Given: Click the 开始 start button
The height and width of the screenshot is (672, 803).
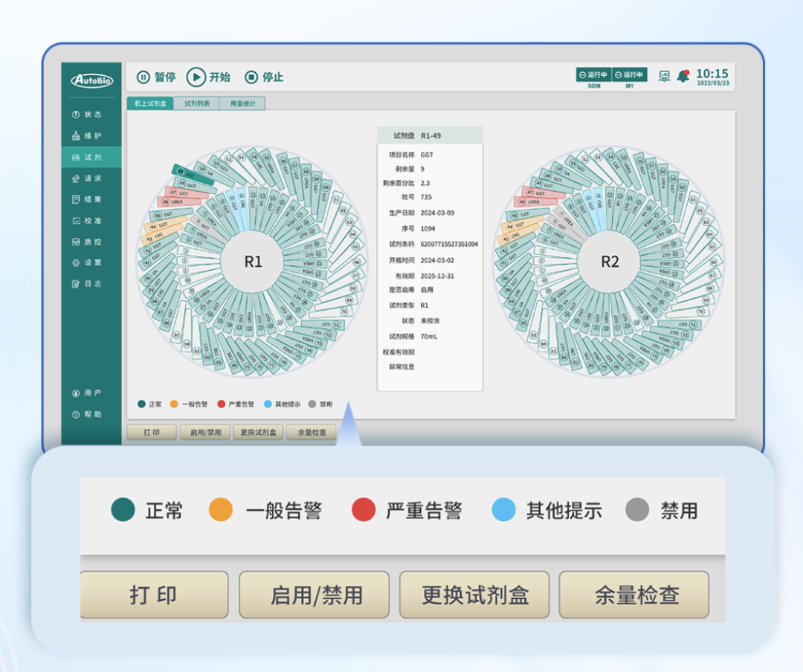Looking at the screenshot, I should [x=208, y=77].
